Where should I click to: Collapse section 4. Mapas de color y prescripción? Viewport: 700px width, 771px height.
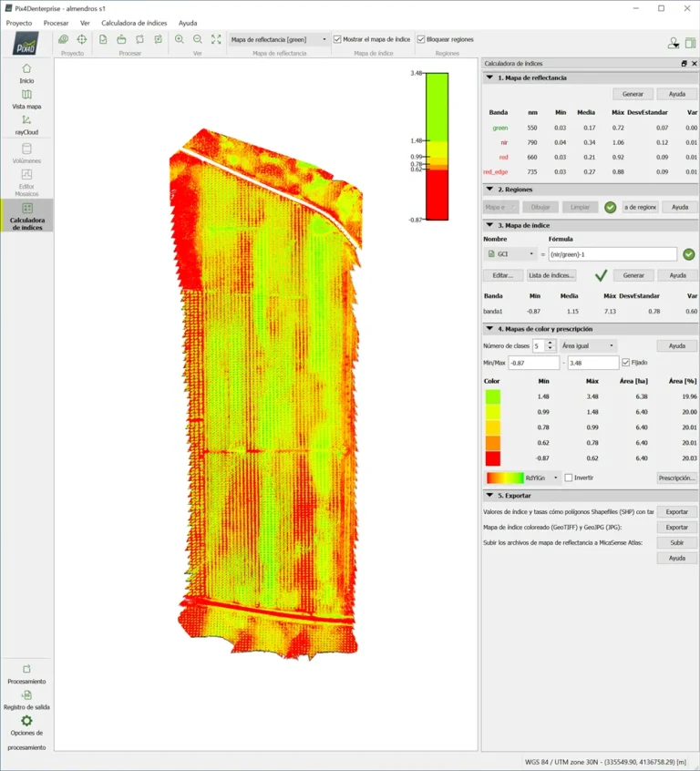point(489,328)
